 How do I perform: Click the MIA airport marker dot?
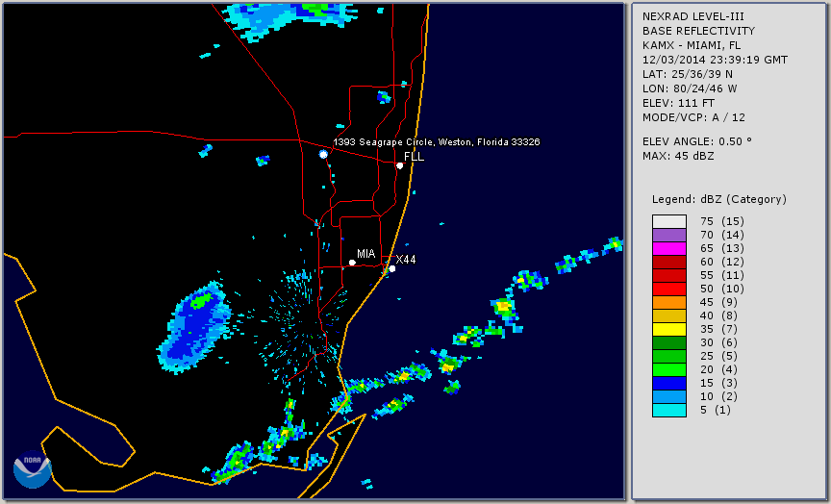[x=352, y=263]
